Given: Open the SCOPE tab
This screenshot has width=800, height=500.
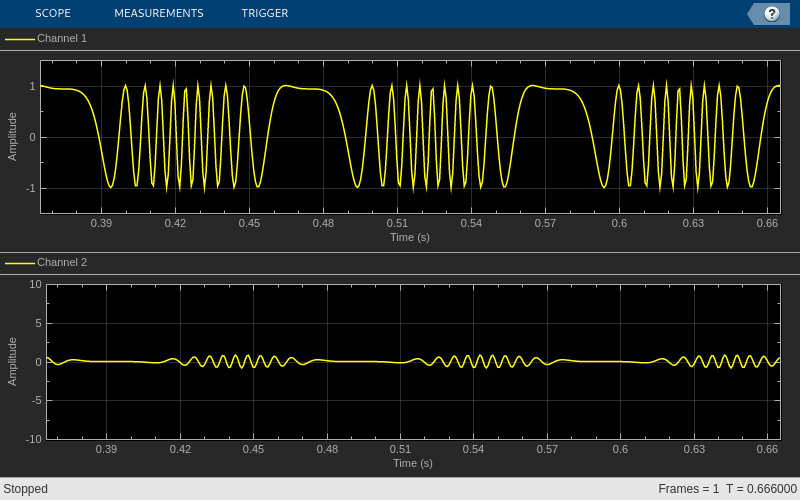Looking at the screenshot, I should 53,13.
